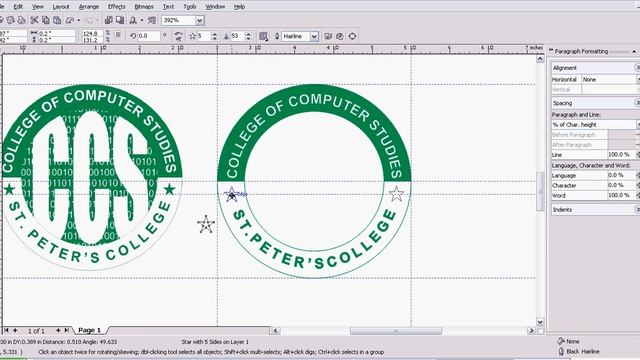Click the star sharpness 53 field
640x360 pixels.
click(x=238, y=36)
